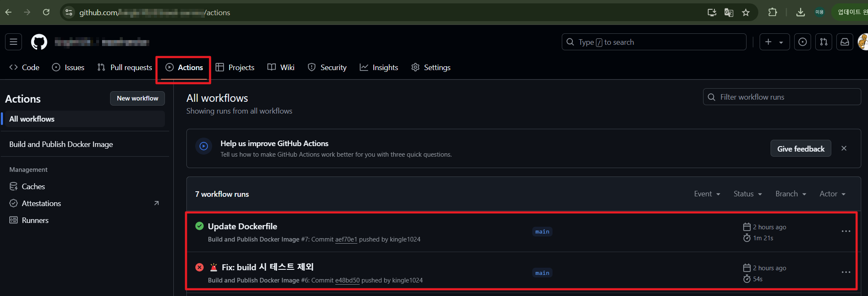Open the translate page icon

click(x=729, y=12)
